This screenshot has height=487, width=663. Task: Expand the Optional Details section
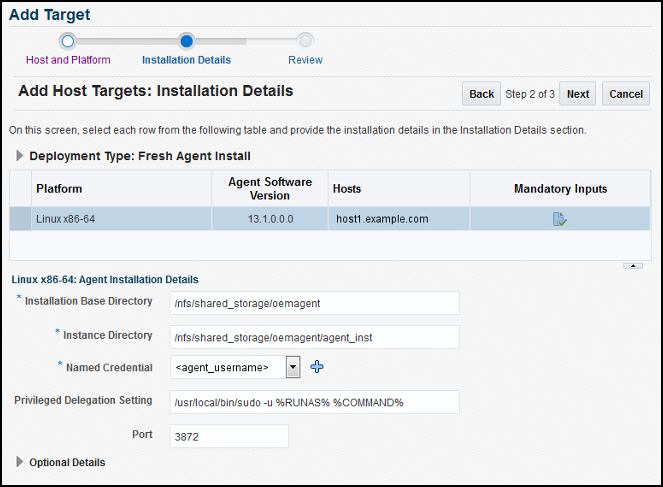(19, 462)
